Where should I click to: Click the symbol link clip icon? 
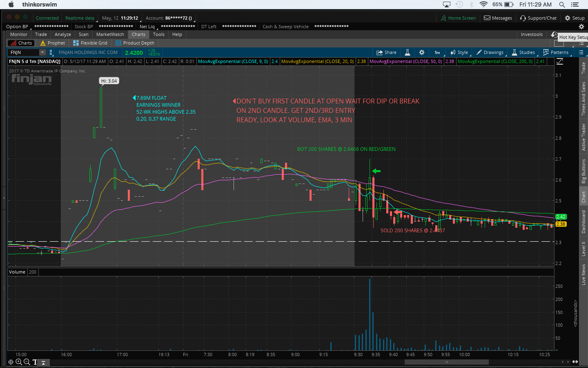(51, 52)
